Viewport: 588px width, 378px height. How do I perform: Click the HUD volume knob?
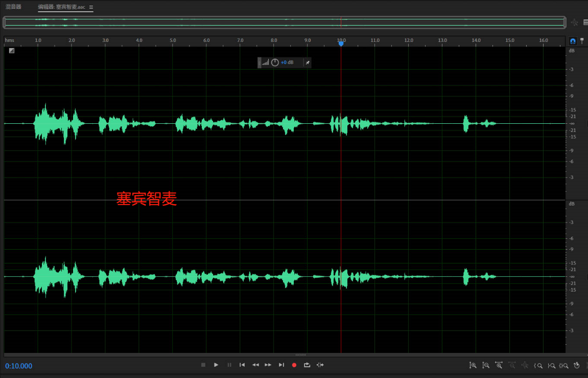(x=275, y=62)
